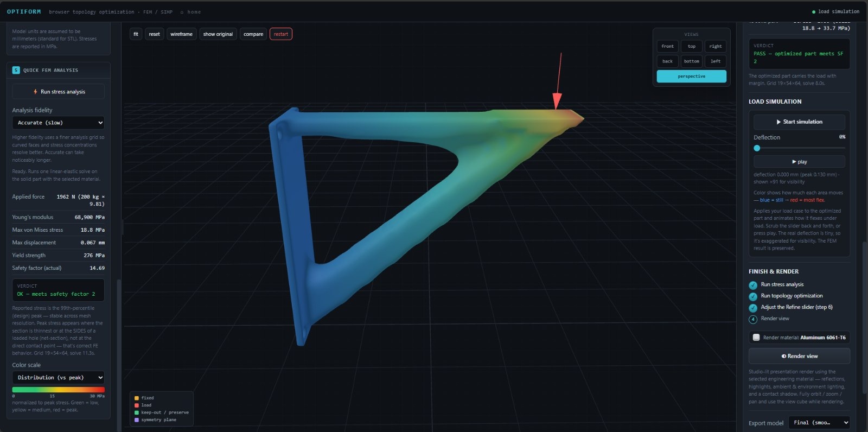This screenshot has width=868, height=432.
Task: Switch to the right view
Action: 716,47
